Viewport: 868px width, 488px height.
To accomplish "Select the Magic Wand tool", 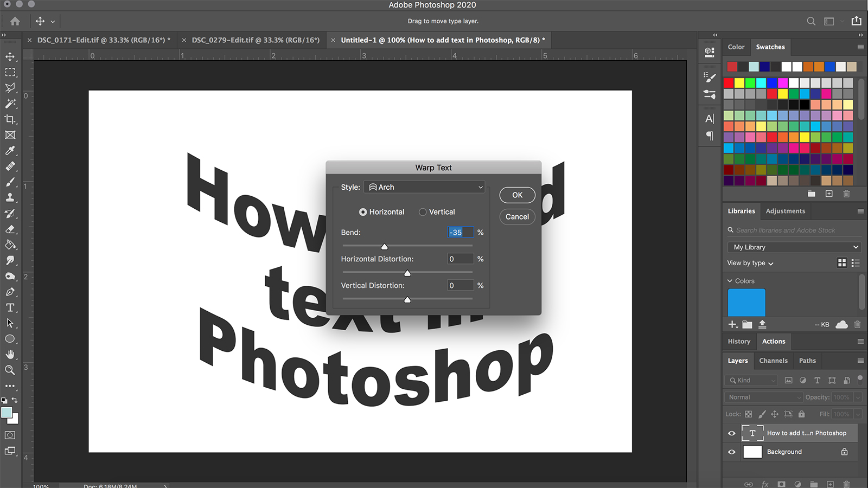I will 10,104.
